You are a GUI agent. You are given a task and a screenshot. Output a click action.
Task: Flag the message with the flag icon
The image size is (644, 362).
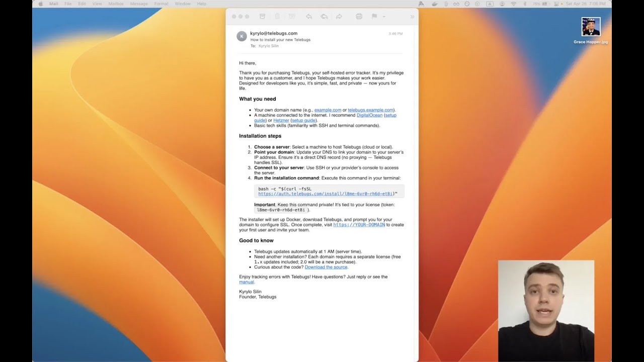click(374, 17)
